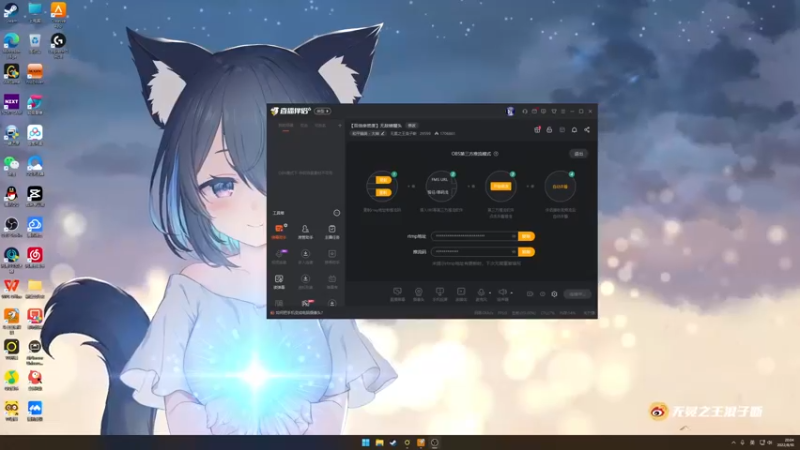Open Microsoft Edge desktop shortcut

click(x=11, y=44)
